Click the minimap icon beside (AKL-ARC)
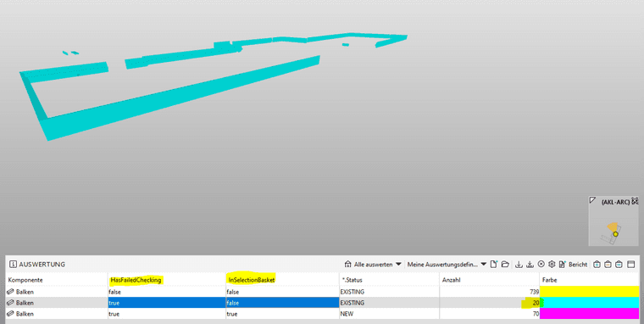Viewport: 644px width, 324px height. click(x=635, y=201)
